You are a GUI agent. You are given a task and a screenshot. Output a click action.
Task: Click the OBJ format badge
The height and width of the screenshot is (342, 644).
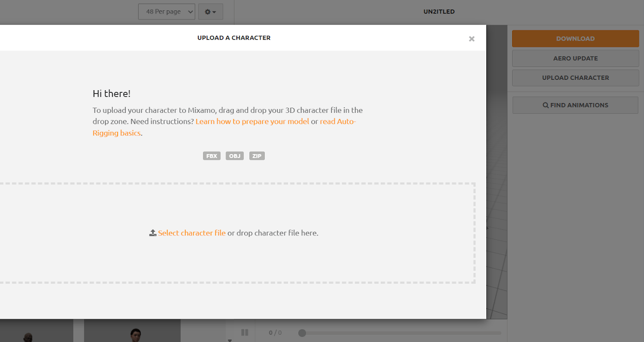pyautogui.click(x=234, y=156)
